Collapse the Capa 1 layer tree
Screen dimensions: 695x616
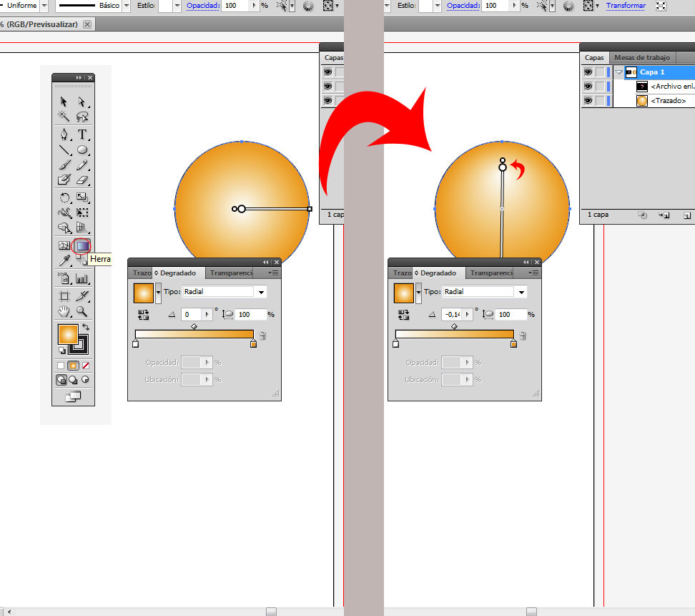tap(618, 72)
